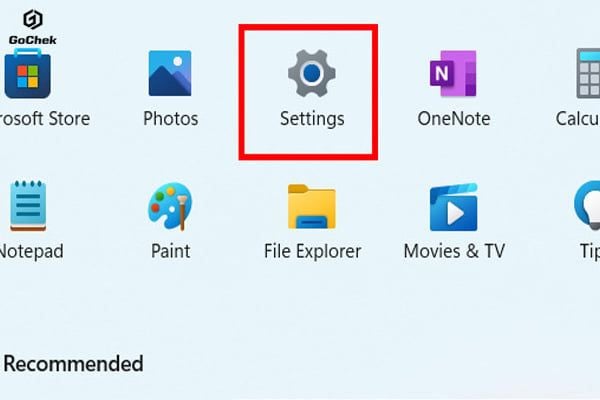Click the GoChek logo watermark
The width and height of the screenshot is (600, 400).
(x=33, y=27)
